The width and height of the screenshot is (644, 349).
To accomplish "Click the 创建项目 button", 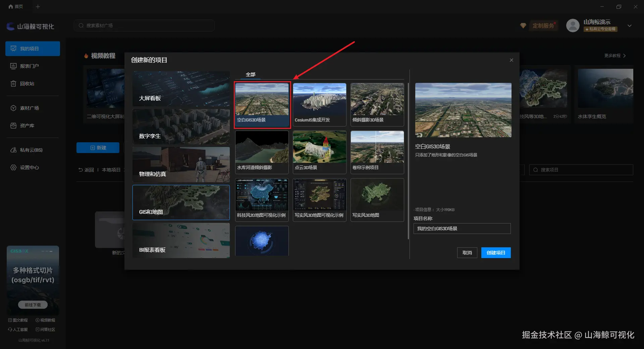I will click(496, 253).
